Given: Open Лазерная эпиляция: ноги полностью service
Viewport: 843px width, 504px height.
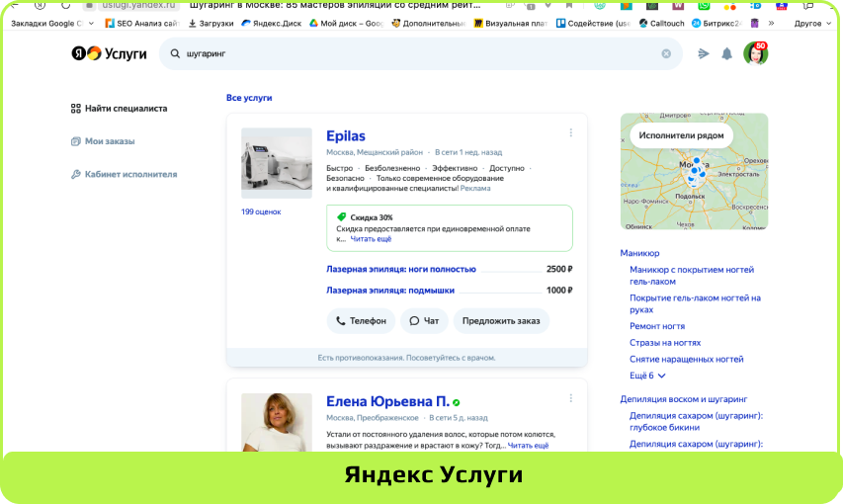Looking at the screenshot, I should [401, 269].
